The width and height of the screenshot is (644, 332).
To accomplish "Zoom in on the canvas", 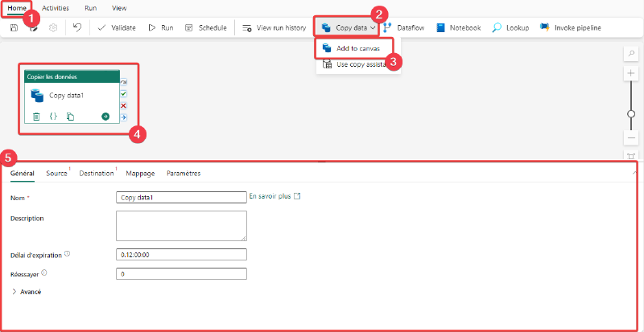I will point(631,73).
